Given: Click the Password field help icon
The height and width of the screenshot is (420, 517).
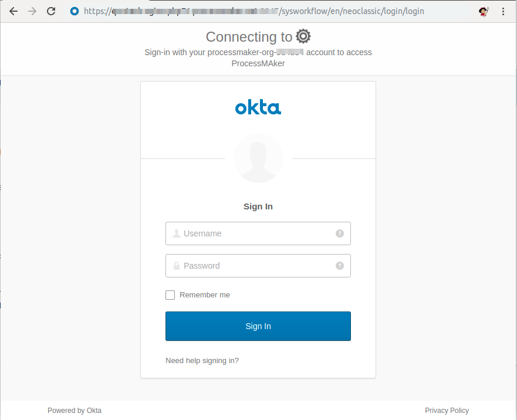Looking at the screenshot, I should point(340,266).
